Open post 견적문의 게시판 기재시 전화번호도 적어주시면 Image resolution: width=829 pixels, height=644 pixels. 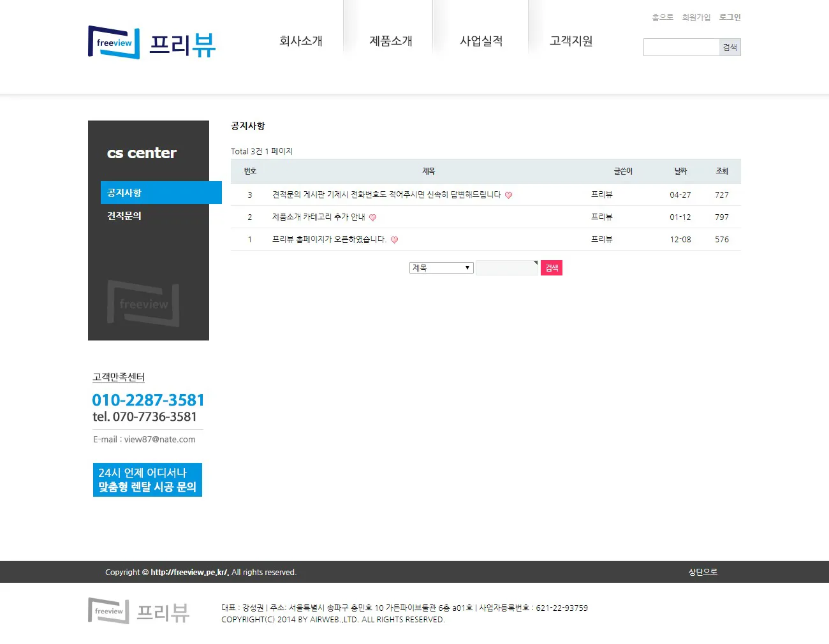point(386,194)
